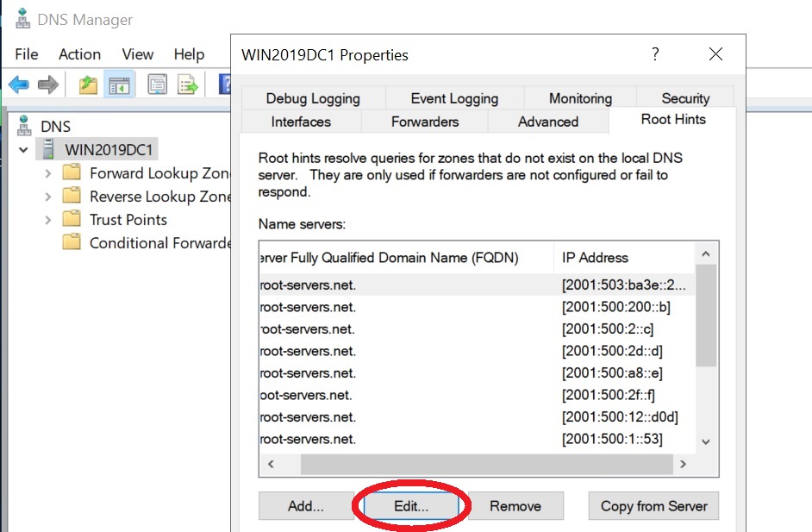
Task: Click the Back arrow toolbar icon
Action: (x=19, y=84)
